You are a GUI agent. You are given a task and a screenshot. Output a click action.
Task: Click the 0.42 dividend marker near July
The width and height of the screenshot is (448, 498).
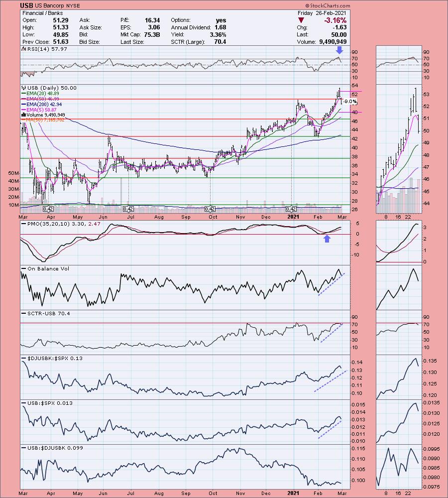click(x=128, y=209)
